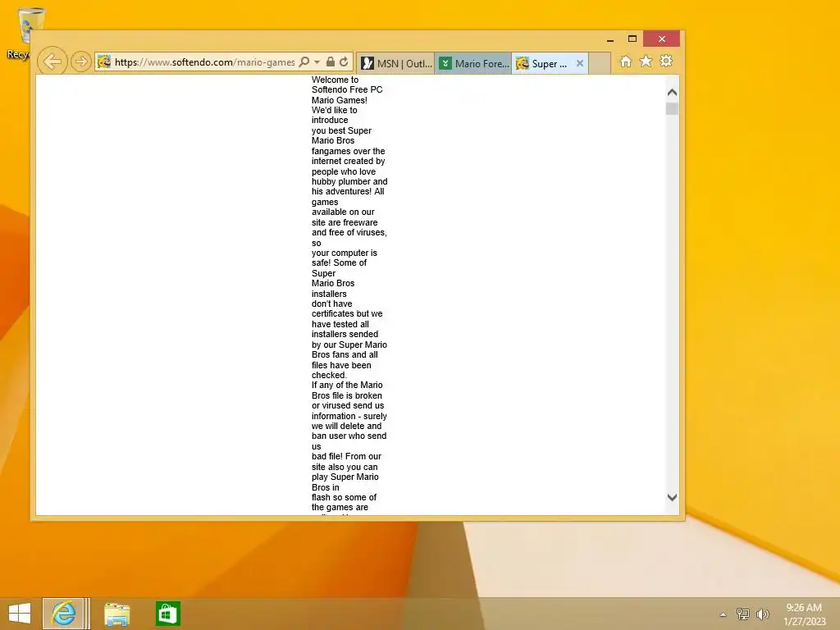Click the text "installers sended"
Image resolution: width=840 pixels, height=630 pixels.
[345, 334]
